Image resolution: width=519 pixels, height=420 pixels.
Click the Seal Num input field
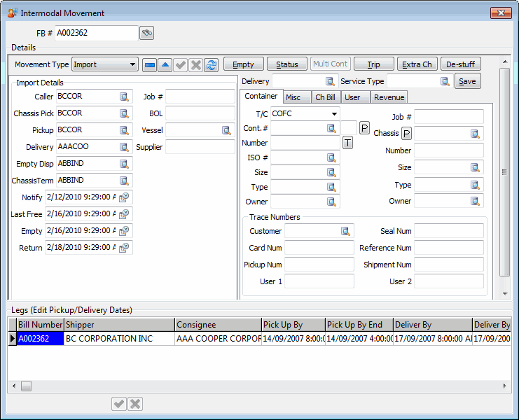[x=449, y=231]
